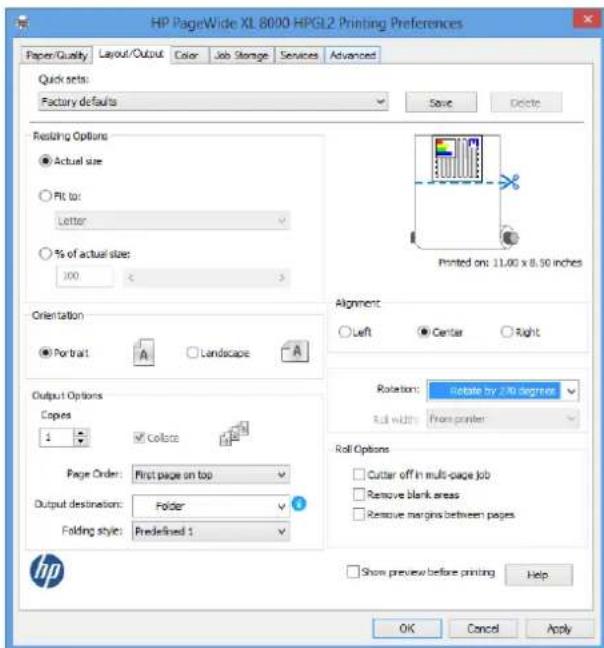Select Landscape orientation
The width and height of the screenshot is (604, 648).
192,353
